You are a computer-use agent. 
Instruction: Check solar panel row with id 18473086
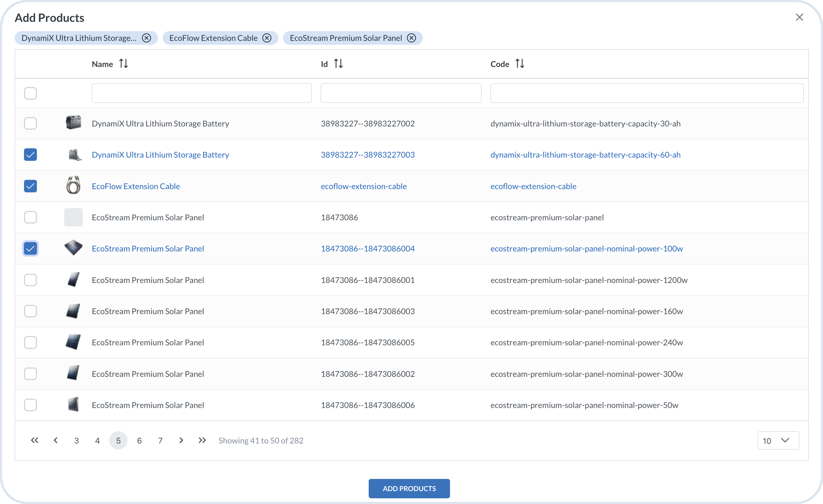(x=30, y=217)
